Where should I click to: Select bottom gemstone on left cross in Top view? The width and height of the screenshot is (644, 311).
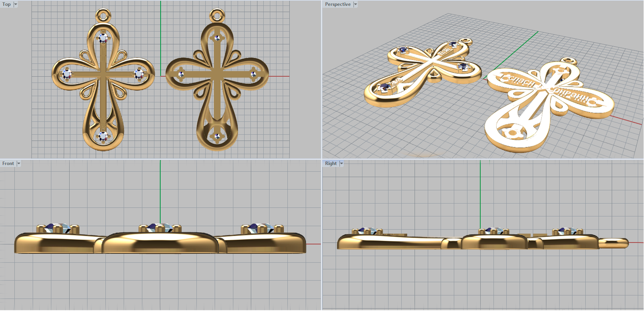(x=103, y=136)
